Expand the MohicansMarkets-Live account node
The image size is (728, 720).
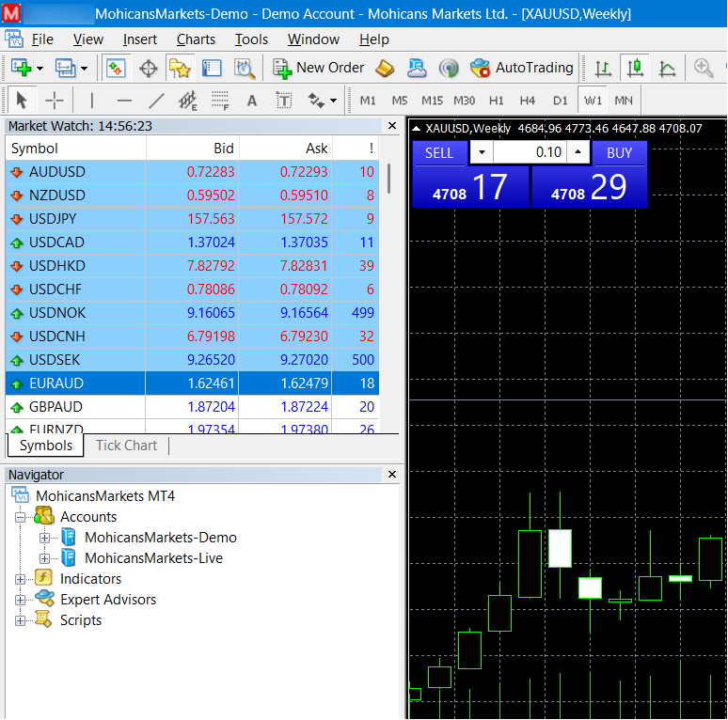click(44, 558)
